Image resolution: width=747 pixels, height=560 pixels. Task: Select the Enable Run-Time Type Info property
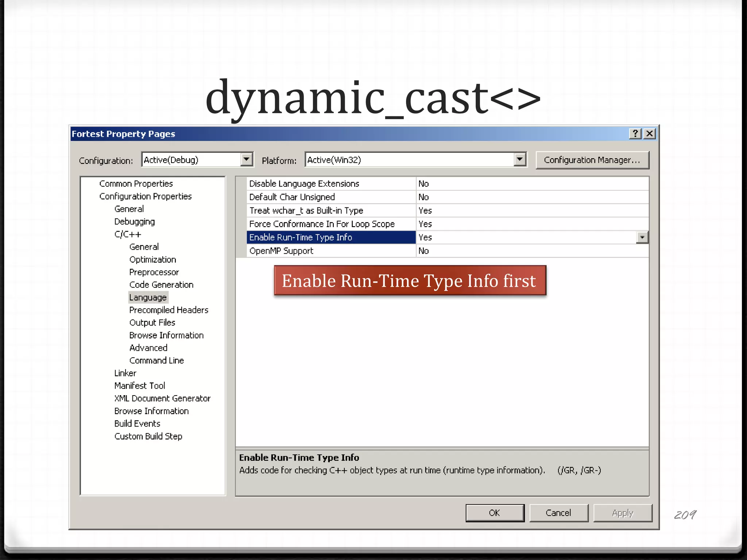click(x=331, y=237)
